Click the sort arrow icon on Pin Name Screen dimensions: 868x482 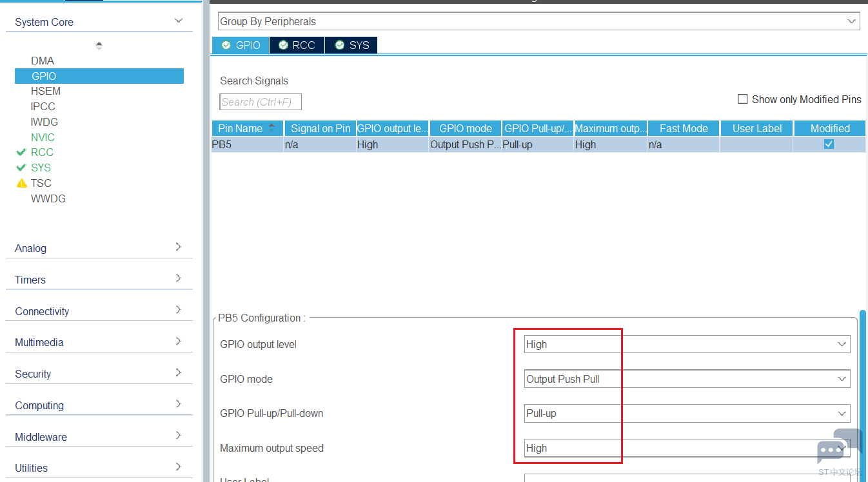pos(271,126)
